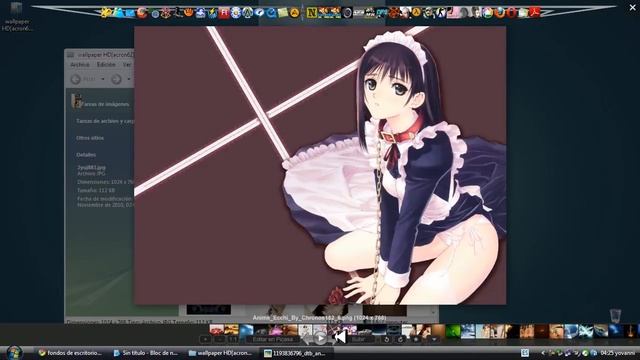Open the sticky note icon in the dock
The width and height of the screenshot is (640, 360).
click(283, 13)
